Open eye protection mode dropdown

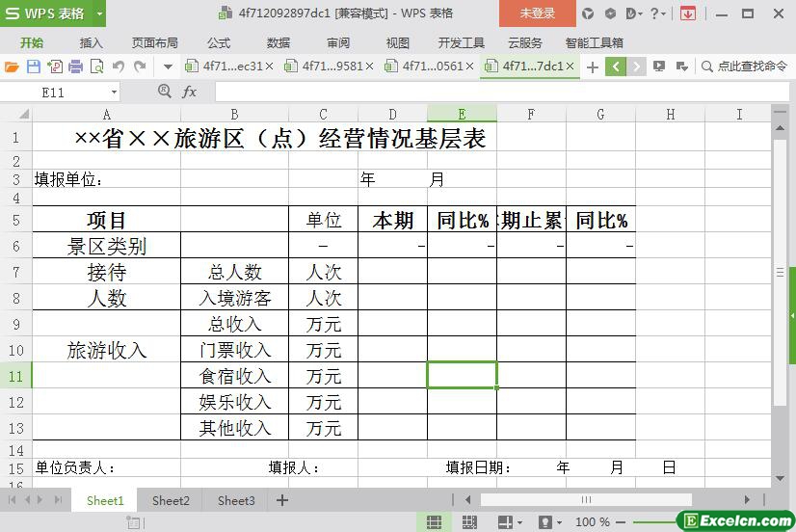(x=560, y=522)
